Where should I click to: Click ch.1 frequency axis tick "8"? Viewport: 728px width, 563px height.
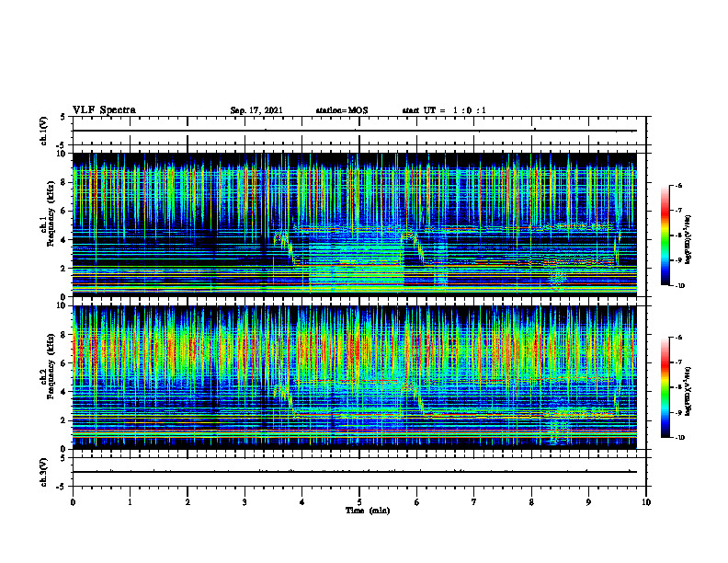(x=64, y=182)
